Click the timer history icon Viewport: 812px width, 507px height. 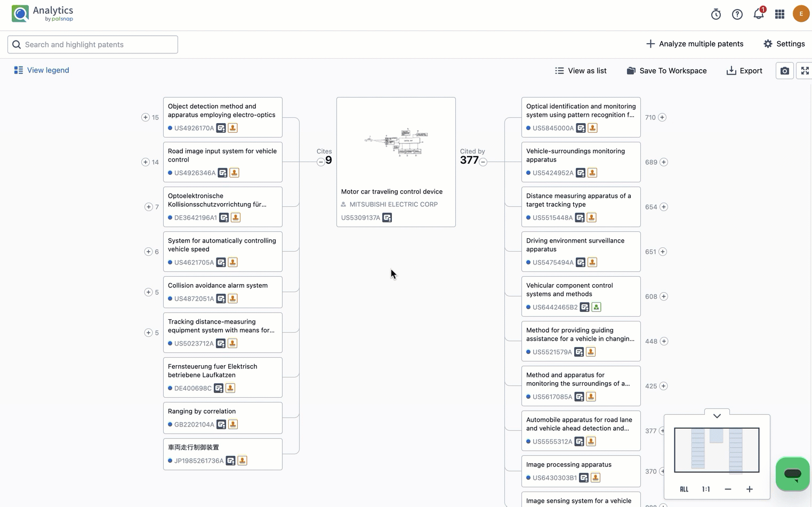(x=715, y=14)
